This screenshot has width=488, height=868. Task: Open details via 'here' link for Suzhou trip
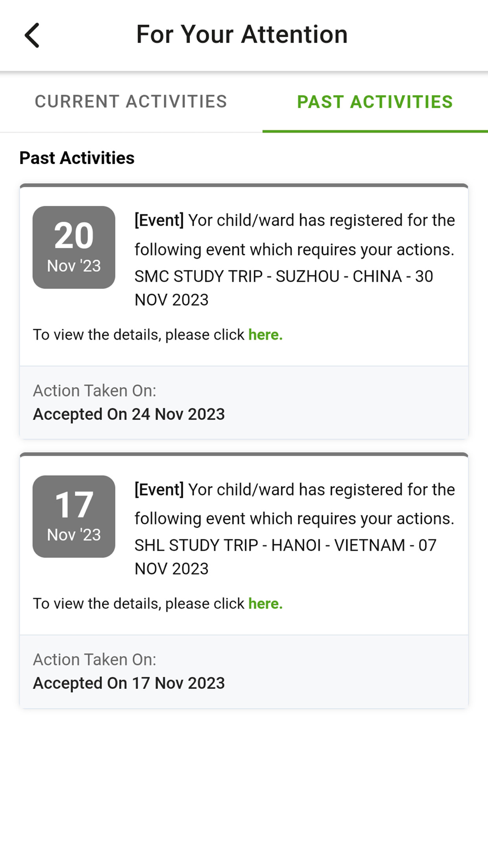[x=265, y=335]
